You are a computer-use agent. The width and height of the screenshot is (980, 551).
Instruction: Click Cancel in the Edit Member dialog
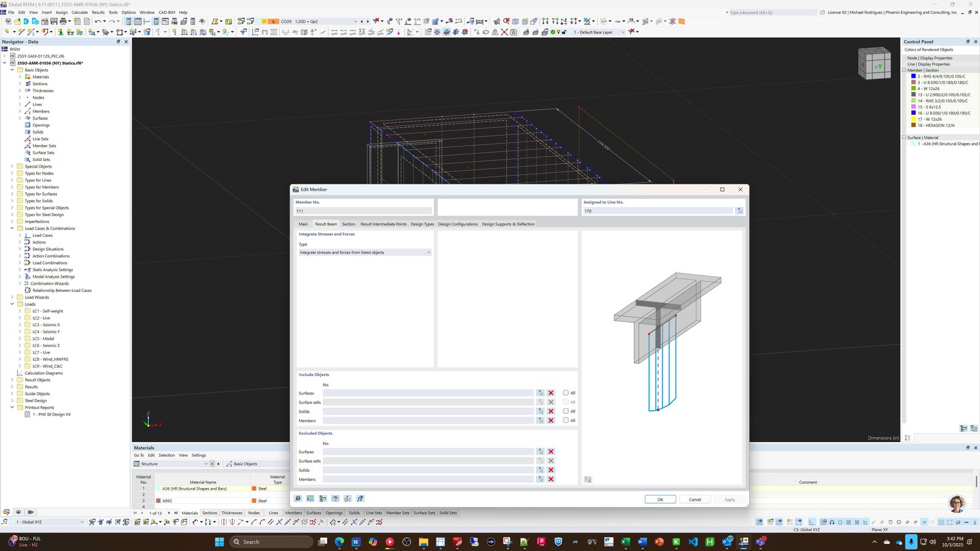coord(695,500)
